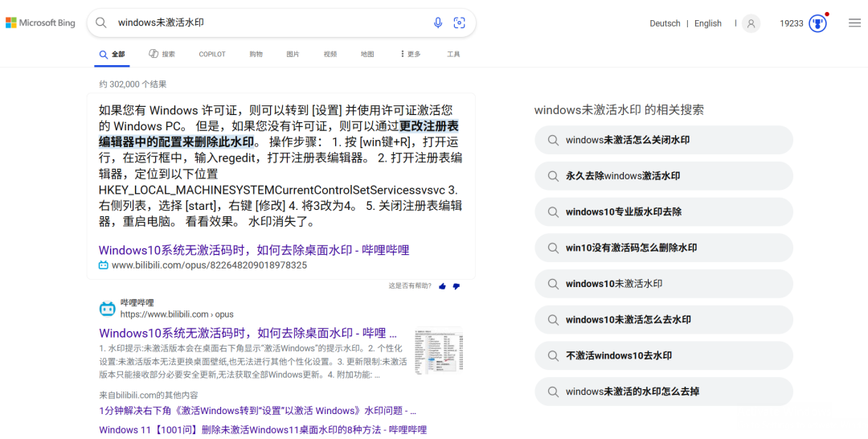This screenshot has width=868, height=439.
Task: Open the result thumbnail image of registry editor
Action: 439,351
